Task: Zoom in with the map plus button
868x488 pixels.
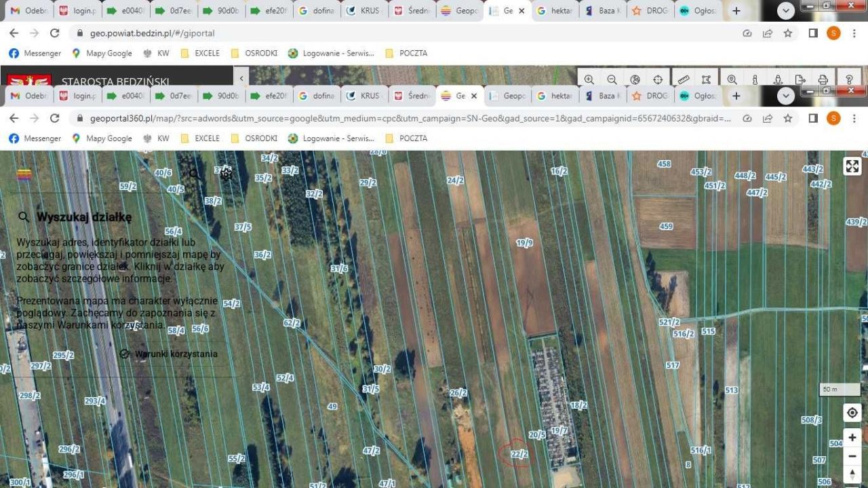Action: click(x=852, y=438)
